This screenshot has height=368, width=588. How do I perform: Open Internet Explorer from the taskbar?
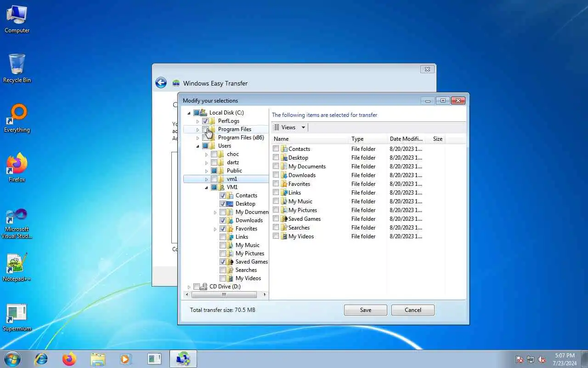point(41,359)
